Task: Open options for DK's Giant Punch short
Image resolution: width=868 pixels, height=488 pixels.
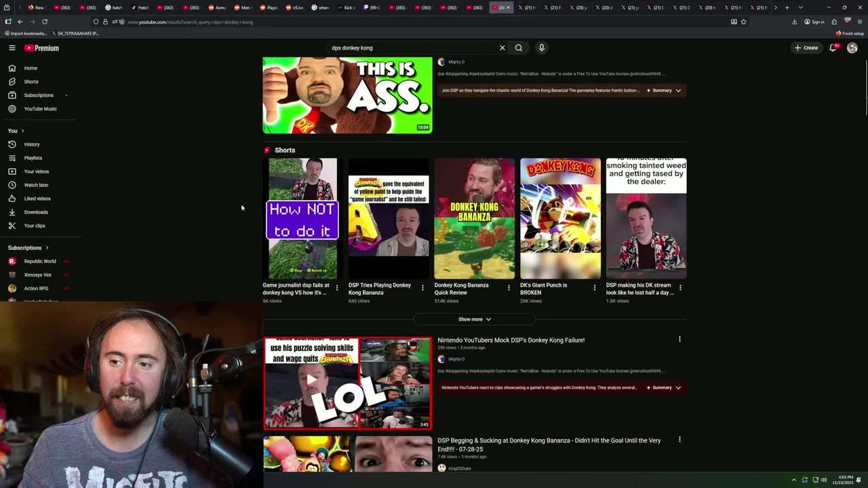Action: 595,288
